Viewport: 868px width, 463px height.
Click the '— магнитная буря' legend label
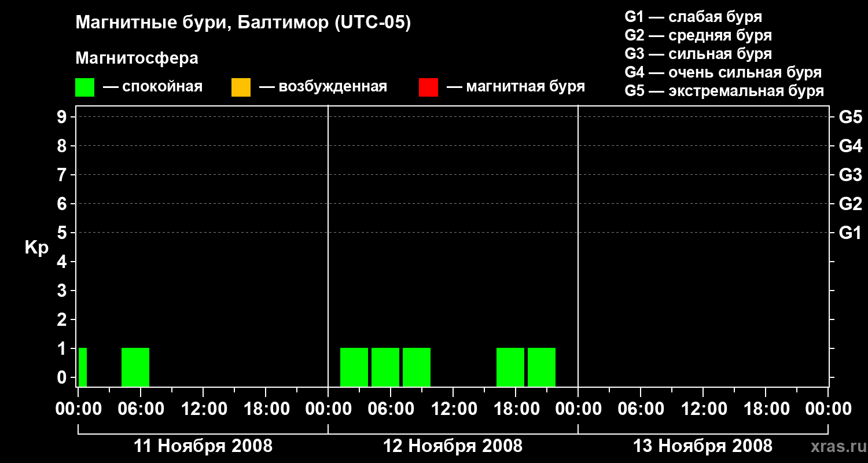pyautogui.click(x=516, y=87)
